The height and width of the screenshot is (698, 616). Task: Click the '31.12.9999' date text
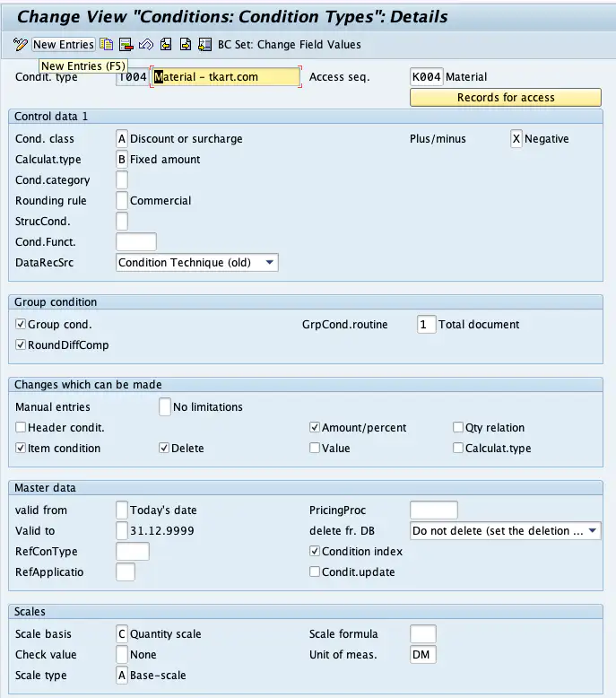tap(162, 530)
